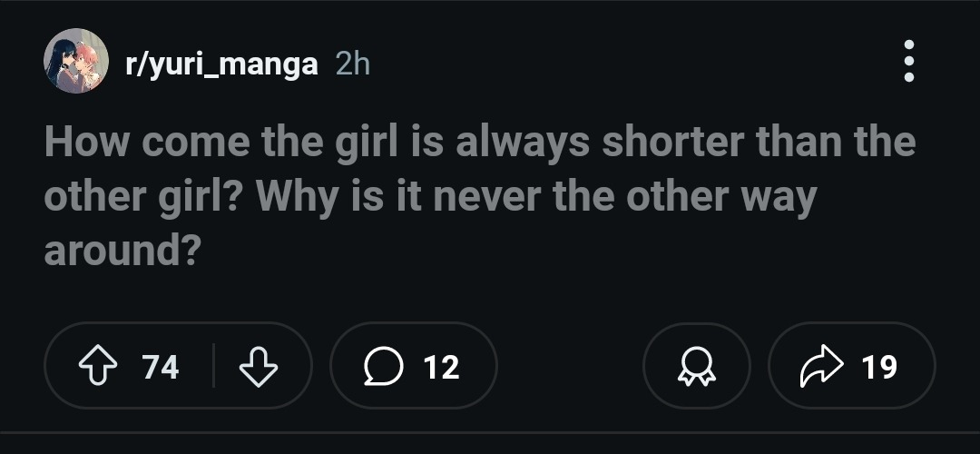Screen dimensions: 980x454
Task: Open the three-dot post options menu
Action: click(909, 62)
